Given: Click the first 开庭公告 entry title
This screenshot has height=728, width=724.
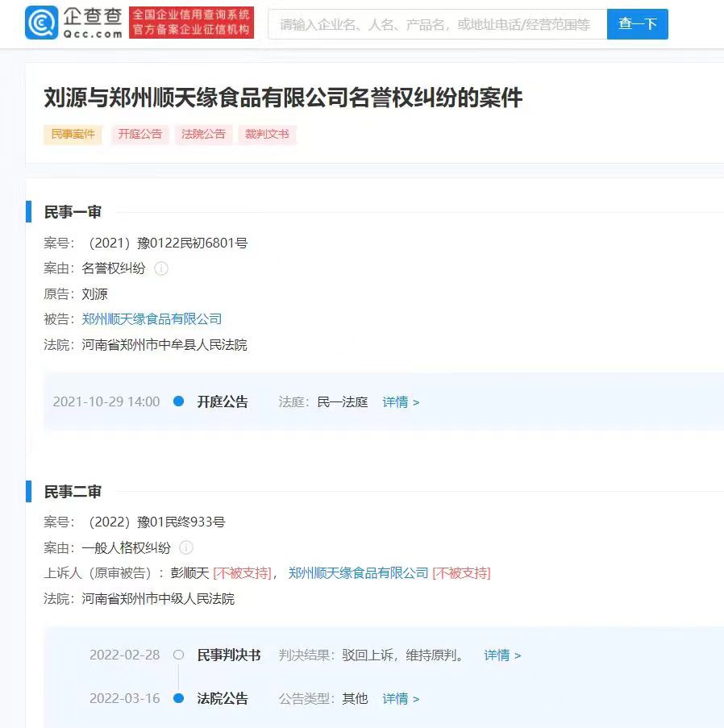Looking at the screenshot, I should click(223, 401).
